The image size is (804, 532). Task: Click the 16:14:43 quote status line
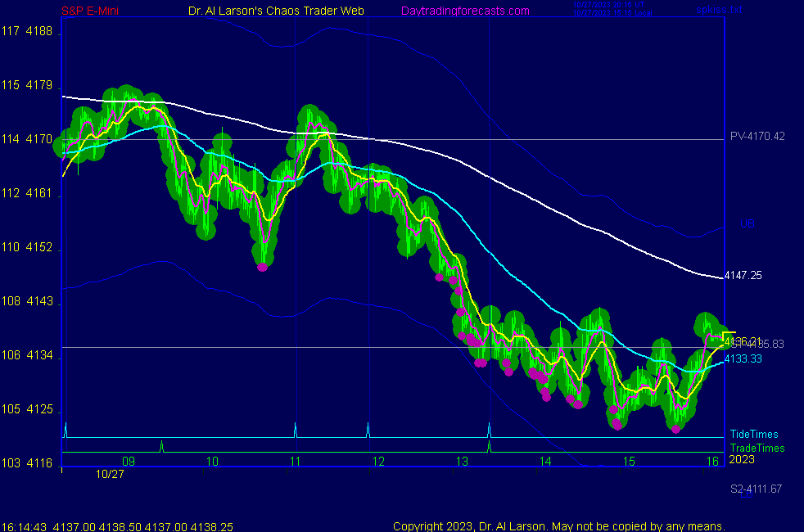[x=117, y=527]
